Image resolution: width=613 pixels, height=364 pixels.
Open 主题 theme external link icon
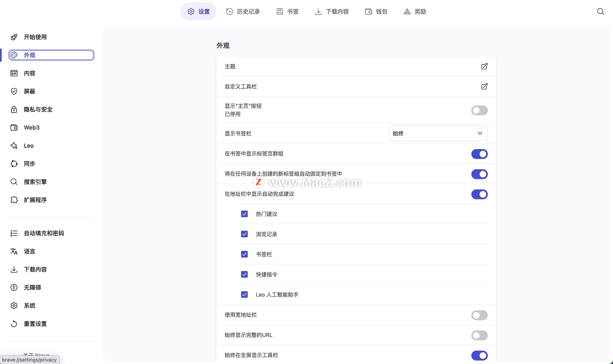[x=484, y=66]
